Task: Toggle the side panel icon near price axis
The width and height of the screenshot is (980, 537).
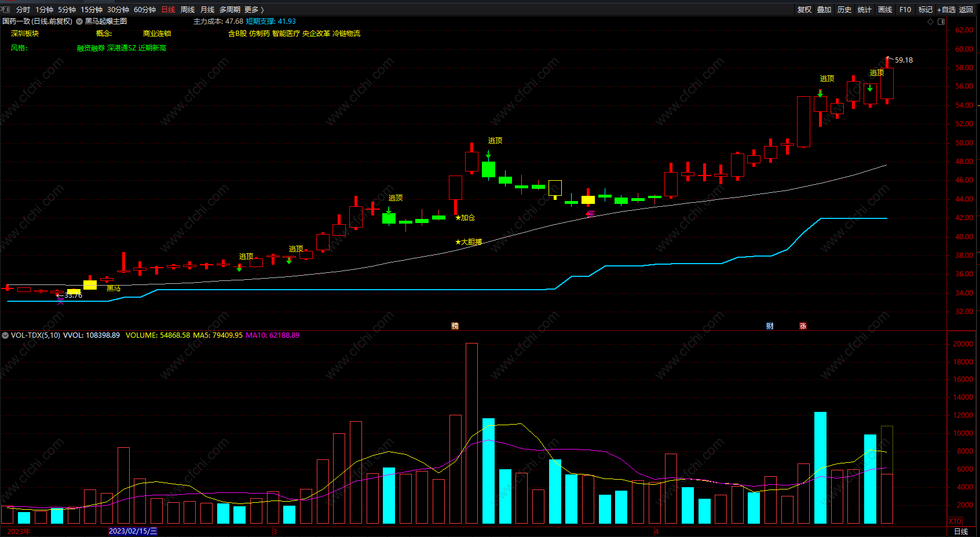Action: click(941, 21)
